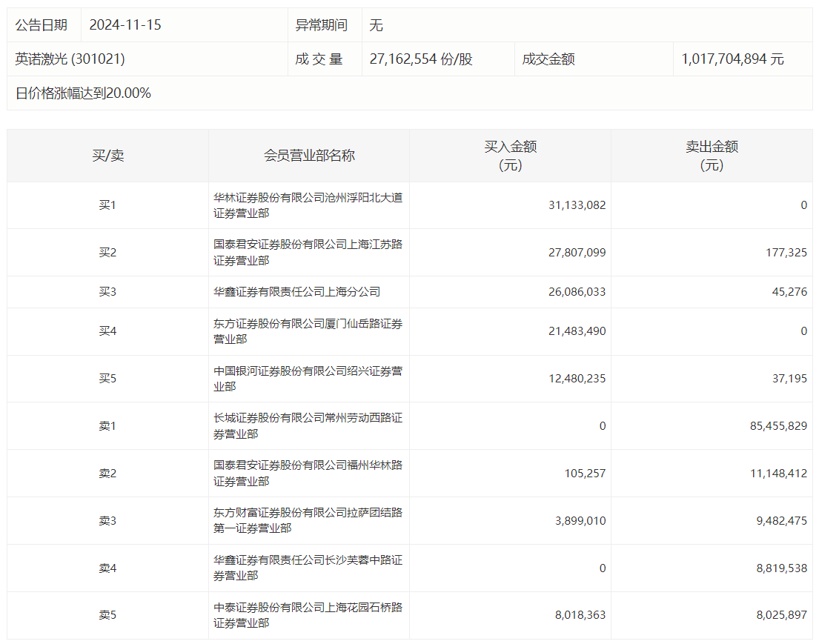Image resolution: width=819 pixels, height=644 pixels.
Task: Open 国泰君安上海江苏路证券营业部 entry
Action: (308, 252)
